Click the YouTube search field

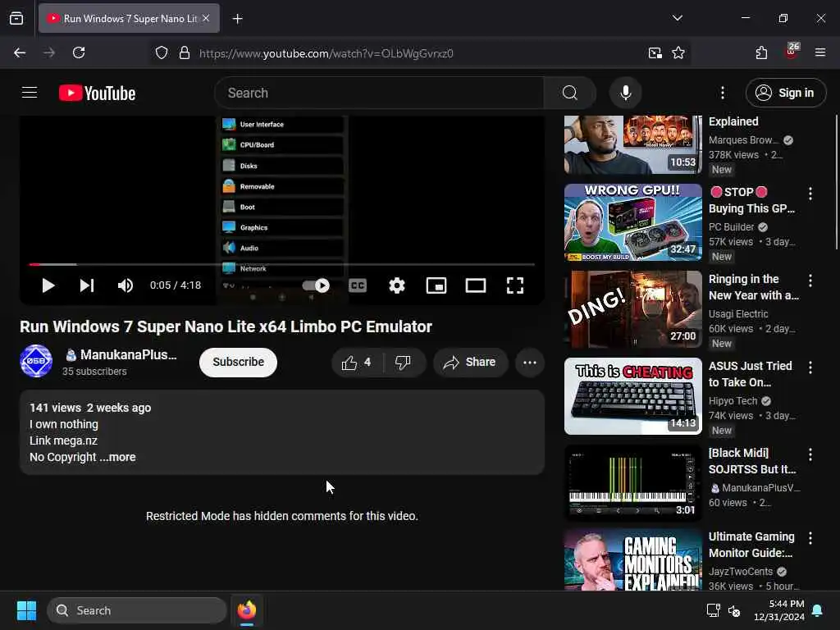379,94
